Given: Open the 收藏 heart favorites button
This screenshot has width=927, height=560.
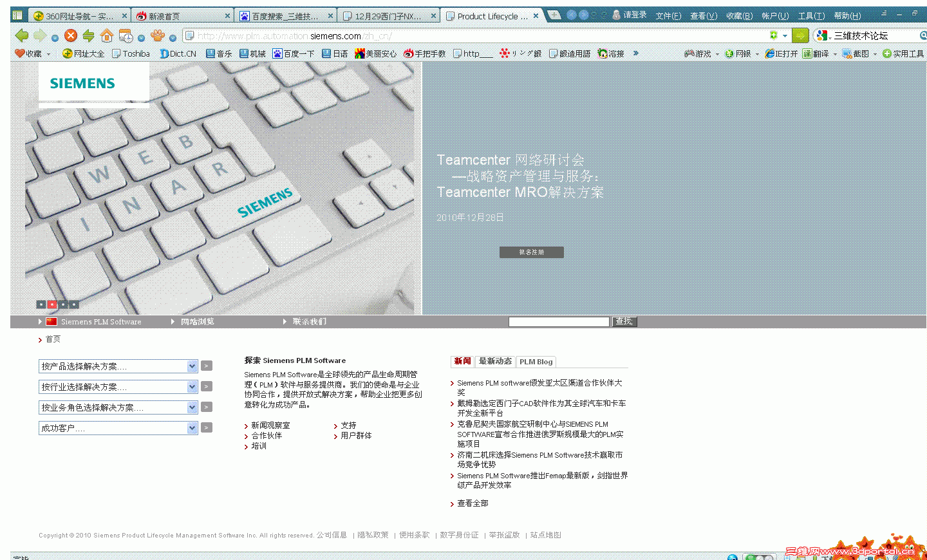Looking at the screenshot, I should 28,53.
